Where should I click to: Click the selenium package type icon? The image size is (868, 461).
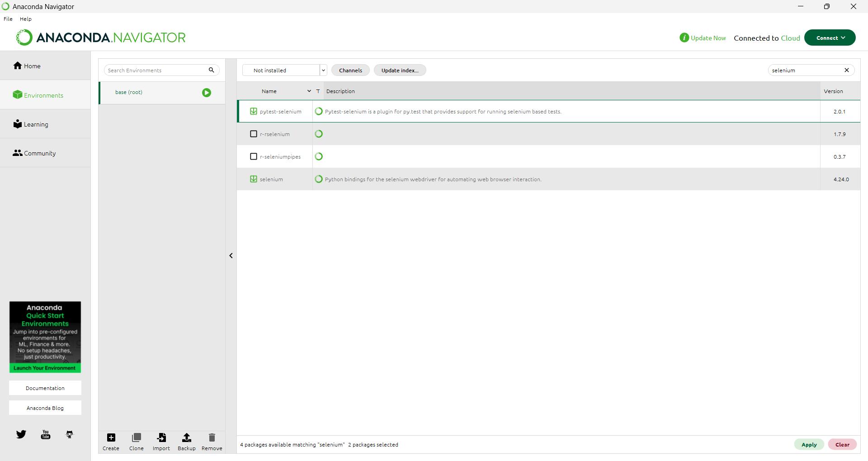click(x=319, y=179)
